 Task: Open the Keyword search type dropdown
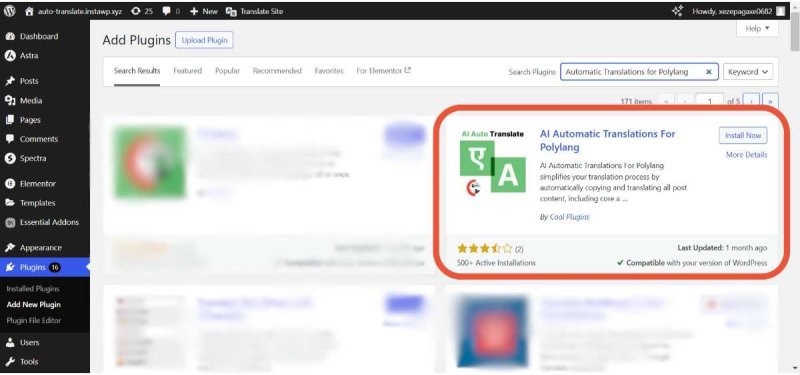tap(748, 72)
